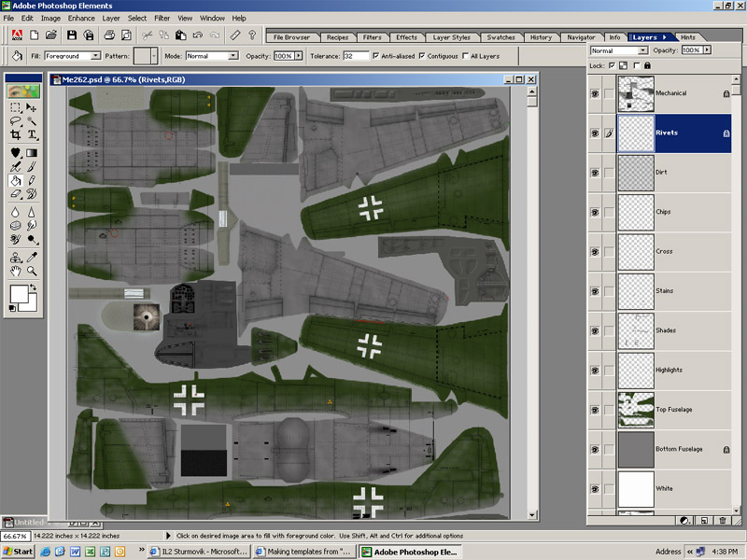The height and width of the screenshot is (560, 747).
Task: Select the Paint Bucket tool in toolbox
Action: [x=15, y=180]
